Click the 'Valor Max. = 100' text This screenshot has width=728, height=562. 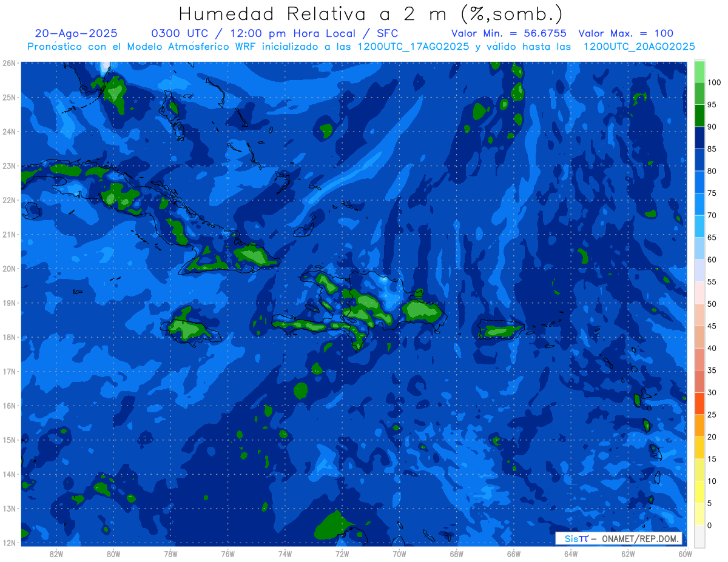625,33
